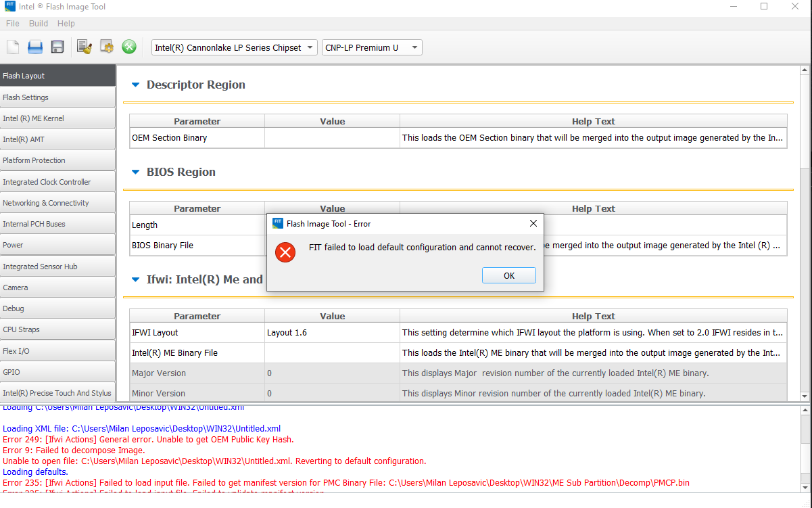Screen dimensions: 812x508
Task: Select the Networking & Connectivity tab
Action: coord(58,203)
